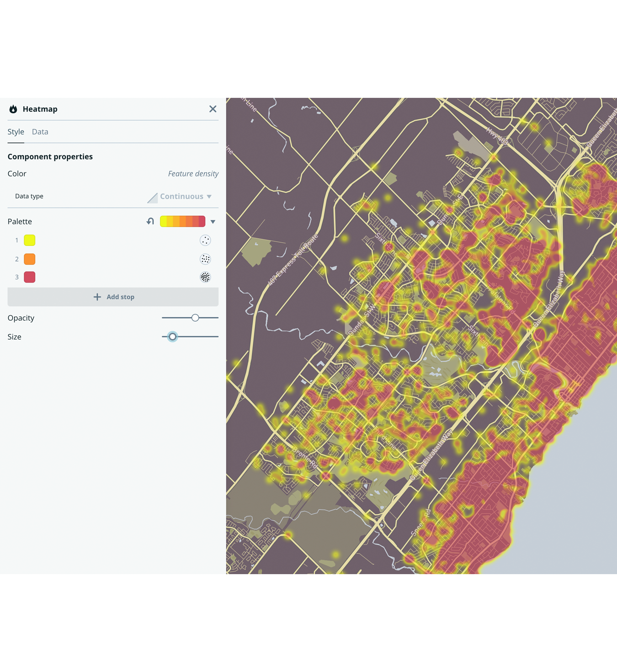Viewport: 617px width, 672px height.
Task: Reverse the palette color order
Action: [150, 221]
